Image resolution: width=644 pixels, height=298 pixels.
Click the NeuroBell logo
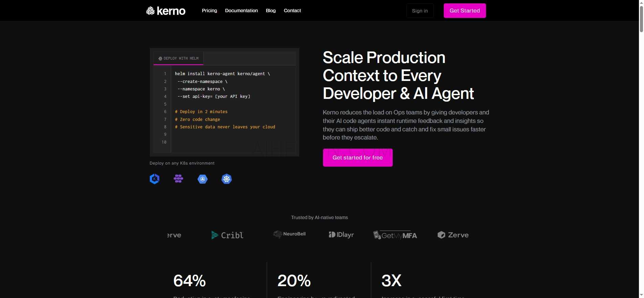pyautogui.click(x=290, y=234)
